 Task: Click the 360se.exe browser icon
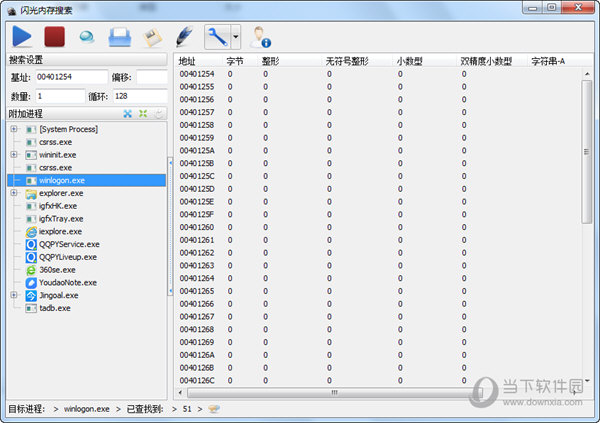(x=31, y=270)
